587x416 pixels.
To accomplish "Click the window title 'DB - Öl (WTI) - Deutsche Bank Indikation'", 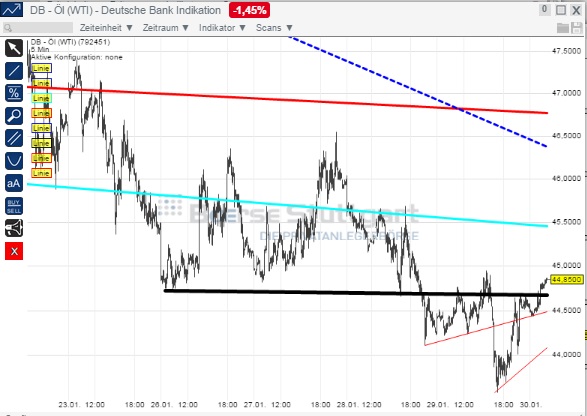I will point(125,10).
